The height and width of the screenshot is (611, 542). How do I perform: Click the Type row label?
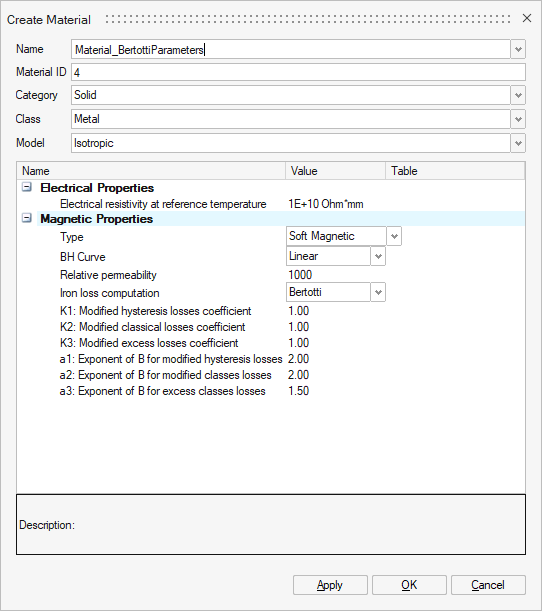[72, 237]
